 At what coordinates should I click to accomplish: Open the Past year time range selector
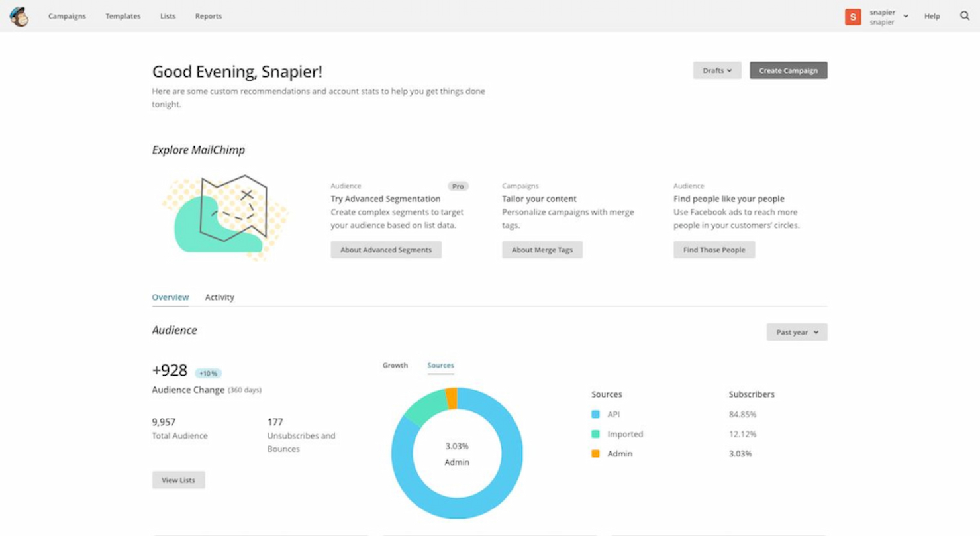[x=797, y=332]
